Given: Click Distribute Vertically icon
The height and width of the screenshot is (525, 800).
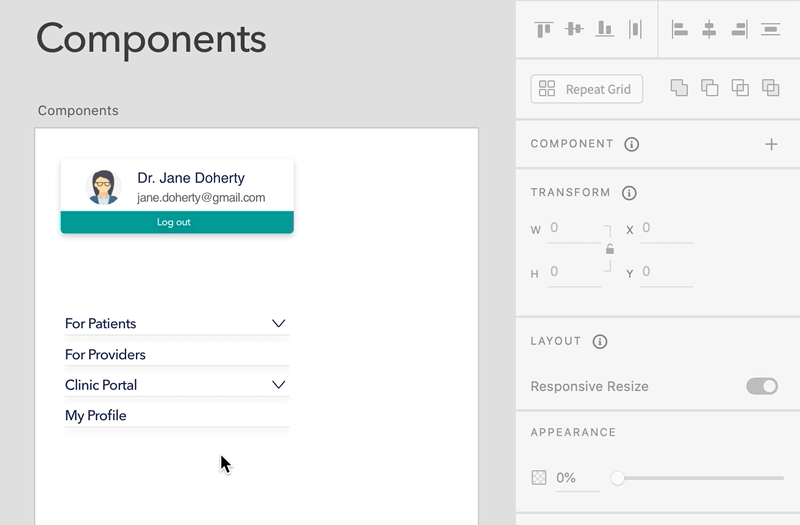Looking at the screenshot, I should [770, 29].
